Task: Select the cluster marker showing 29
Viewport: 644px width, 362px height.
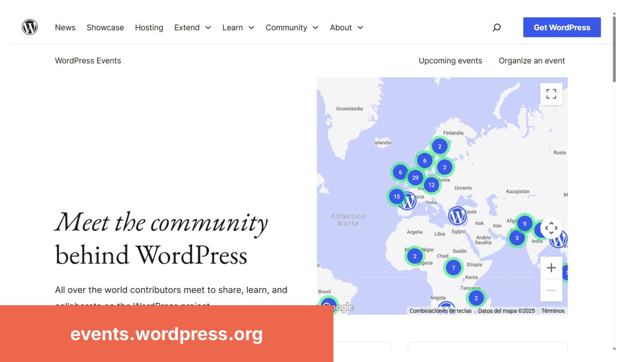Action: 415,178
